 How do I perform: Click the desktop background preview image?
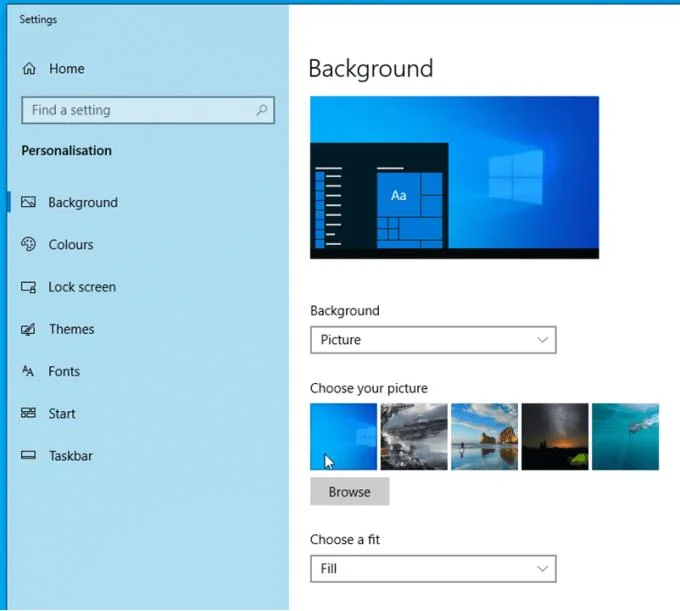[454, 177]
